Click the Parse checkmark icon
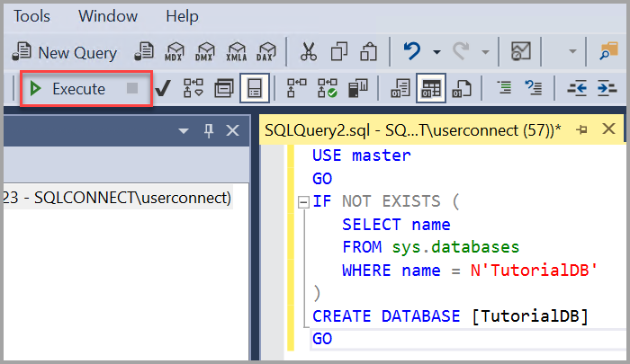630x364 pixels. (163, 89)
